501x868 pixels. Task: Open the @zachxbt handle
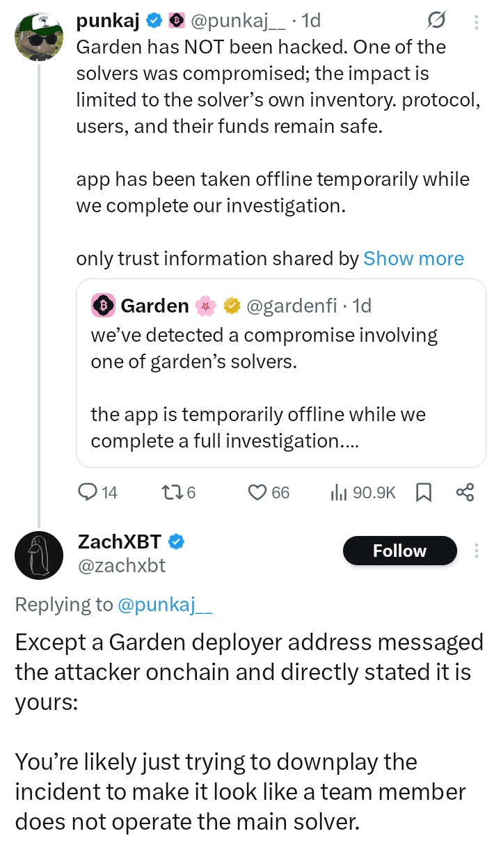point(122,566)
